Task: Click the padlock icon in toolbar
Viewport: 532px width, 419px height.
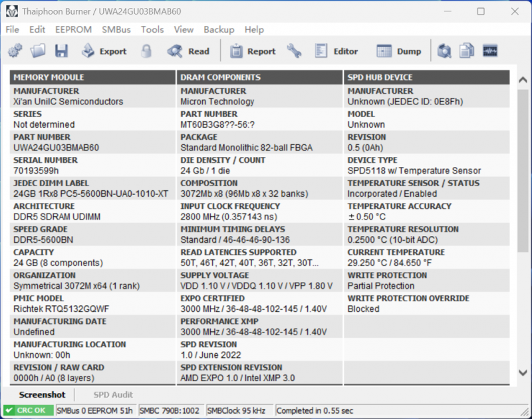Action: coord(146,51)
